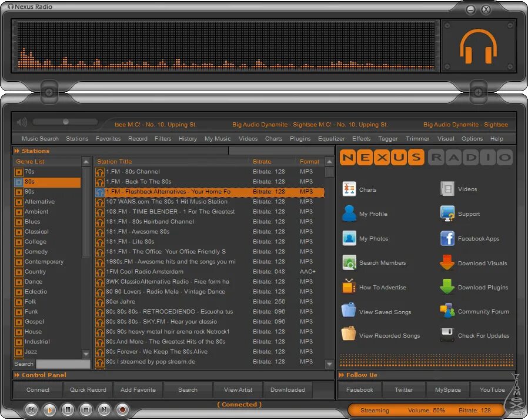
Task: Open Facebook Apps icon
Action: (447, 238)
